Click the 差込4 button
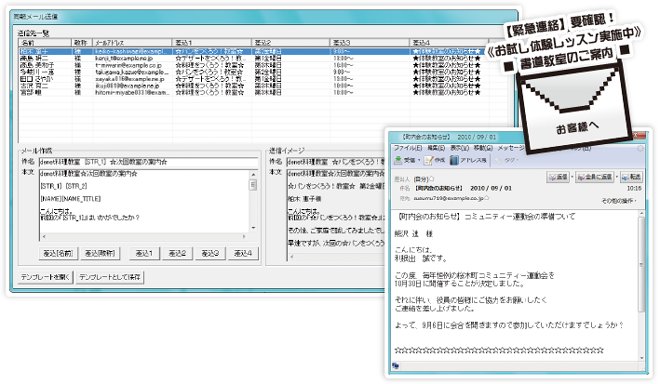Screen dimensions: 660x384 pyautogui.click(x=243, y=253)
